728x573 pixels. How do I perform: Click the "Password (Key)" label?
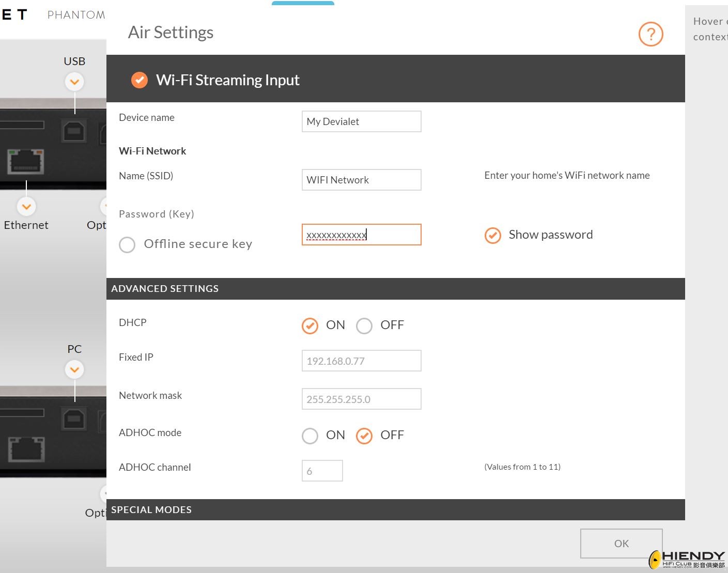[x=157, y=214]
